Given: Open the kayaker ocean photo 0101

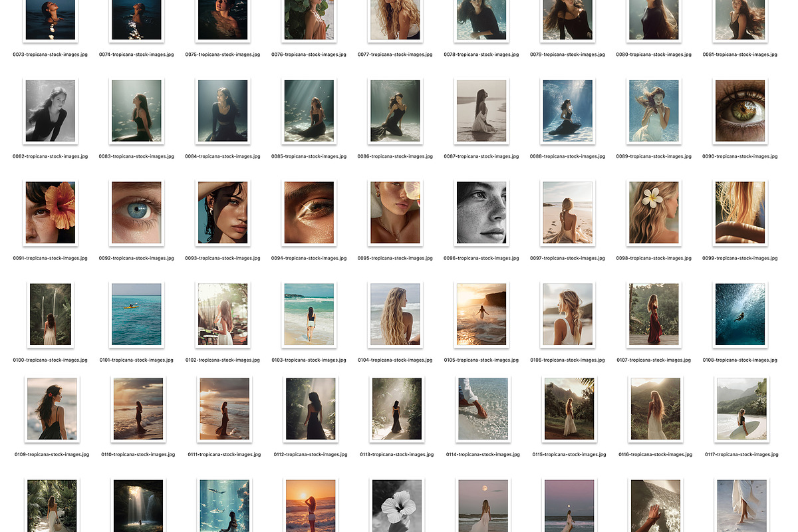Looking at the screenshot, I should click(136, 314).
